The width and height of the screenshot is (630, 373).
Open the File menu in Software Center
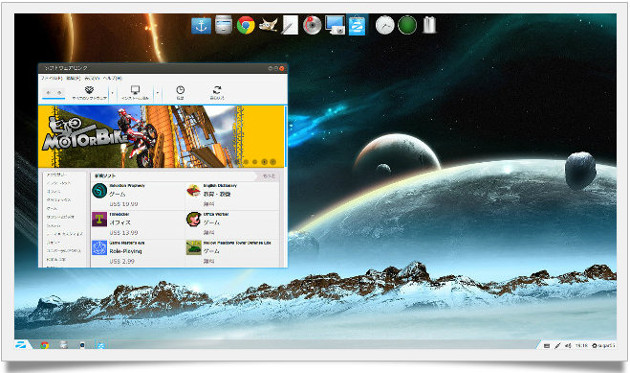[x=51, y=78]
